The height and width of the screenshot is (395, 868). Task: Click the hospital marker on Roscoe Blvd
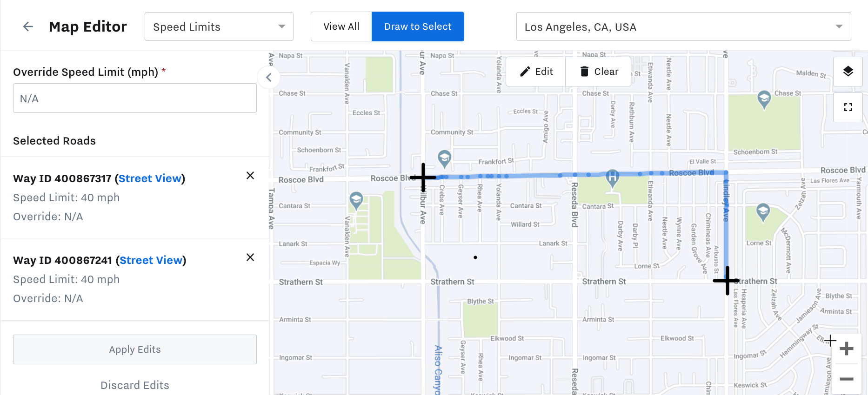coord(612,177)
